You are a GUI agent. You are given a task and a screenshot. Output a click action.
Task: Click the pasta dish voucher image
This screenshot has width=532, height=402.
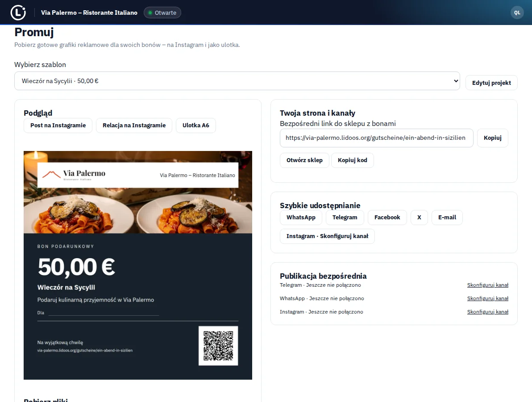coord(138,192)
